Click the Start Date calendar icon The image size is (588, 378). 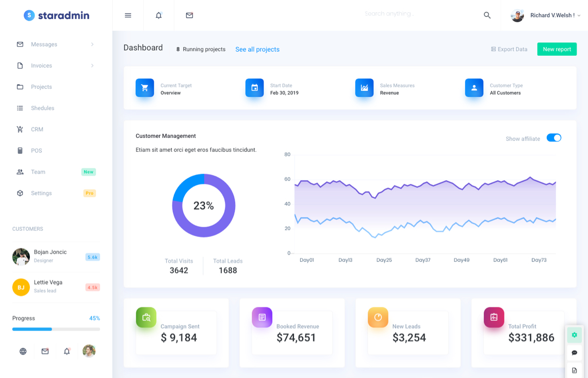tap(254, 88)
